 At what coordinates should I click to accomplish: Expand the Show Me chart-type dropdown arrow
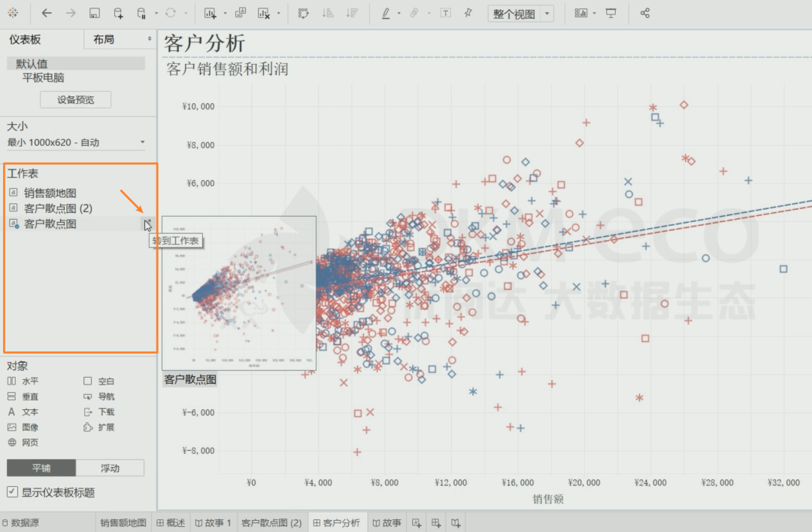(595, 14)
